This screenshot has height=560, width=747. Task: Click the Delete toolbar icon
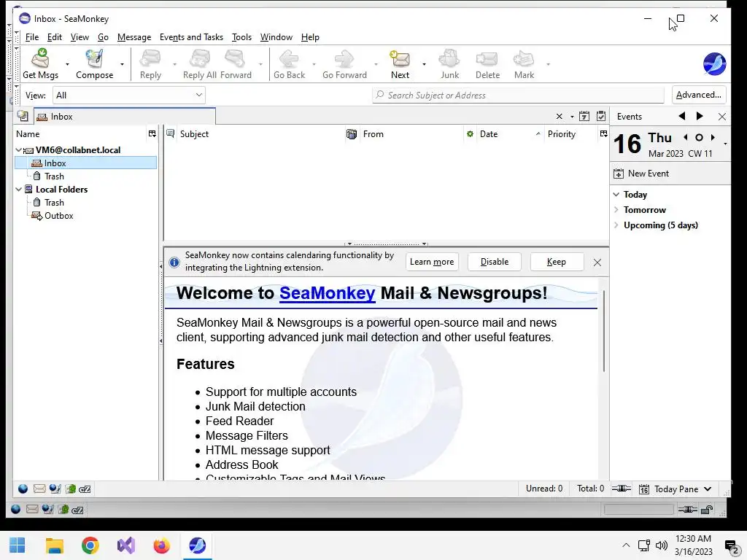click(487, 64)
